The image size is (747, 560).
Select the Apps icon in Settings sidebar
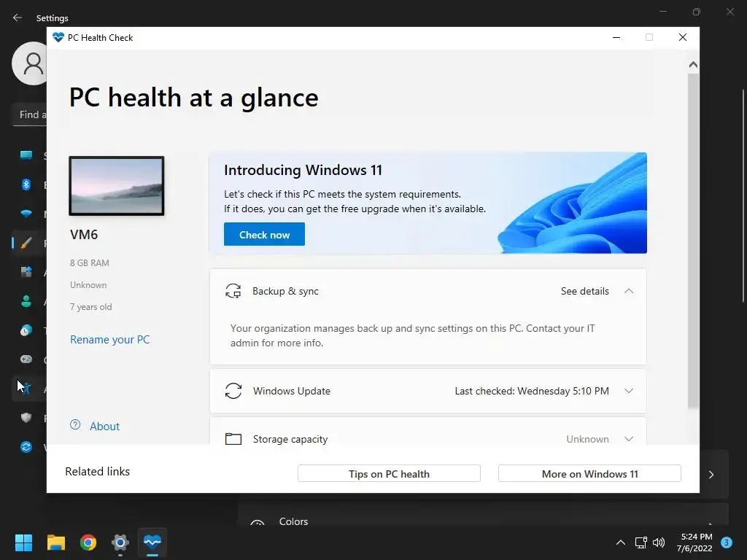26,272
